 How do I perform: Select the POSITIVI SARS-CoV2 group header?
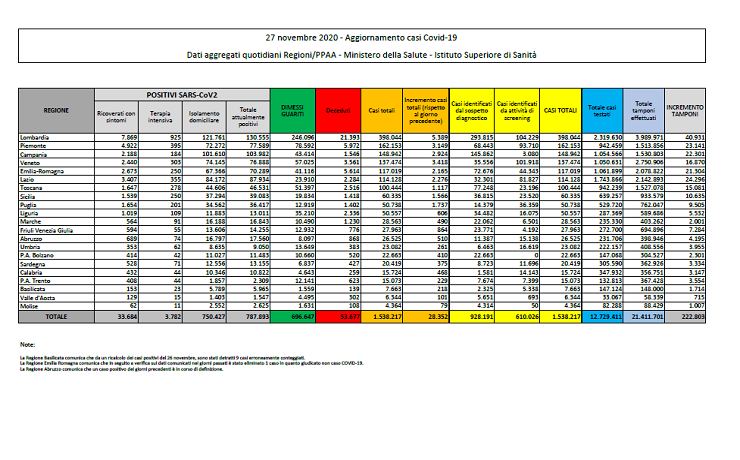[x=189, y=93]
